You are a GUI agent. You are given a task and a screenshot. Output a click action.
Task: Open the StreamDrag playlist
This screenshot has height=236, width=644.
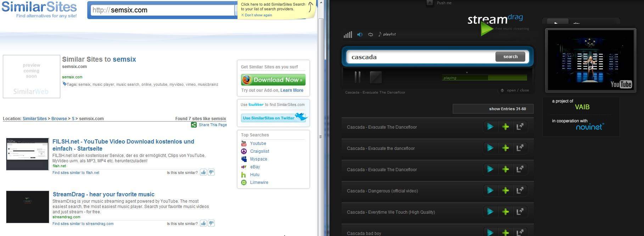387,34
